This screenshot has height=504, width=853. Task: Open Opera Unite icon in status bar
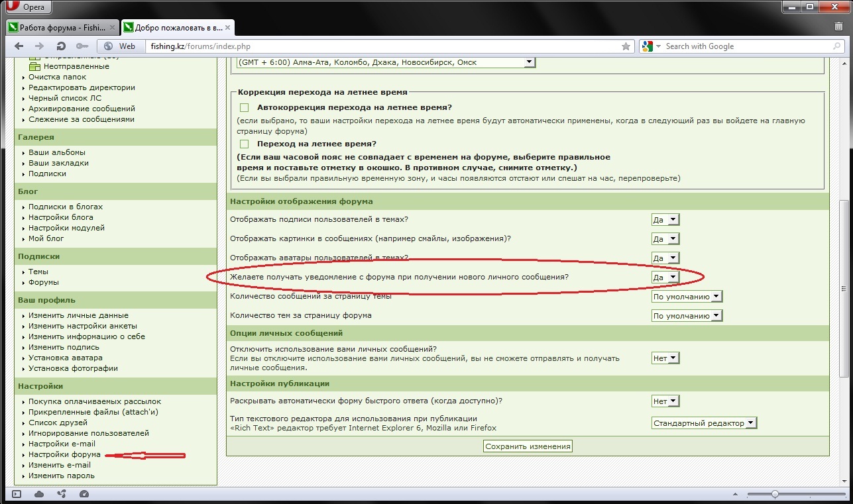(x=62, y=494)
